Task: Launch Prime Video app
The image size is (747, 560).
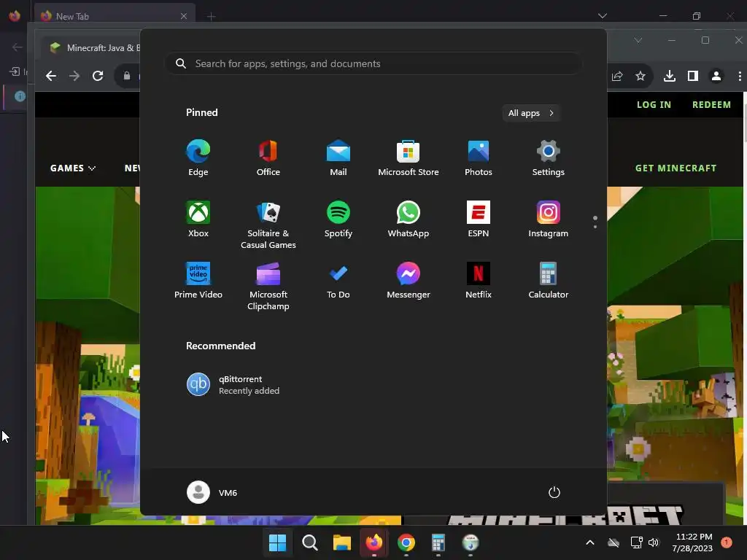Action: click(x=198, y=281)
